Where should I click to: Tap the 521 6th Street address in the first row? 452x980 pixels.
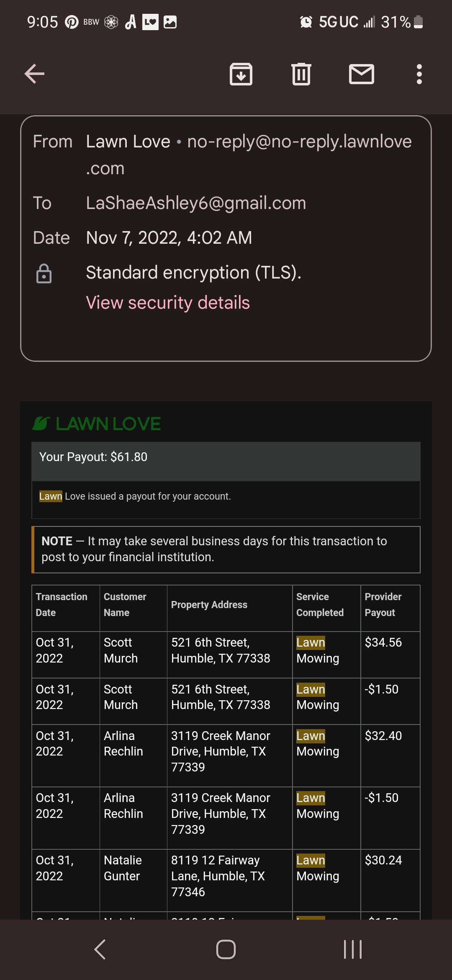221,650
